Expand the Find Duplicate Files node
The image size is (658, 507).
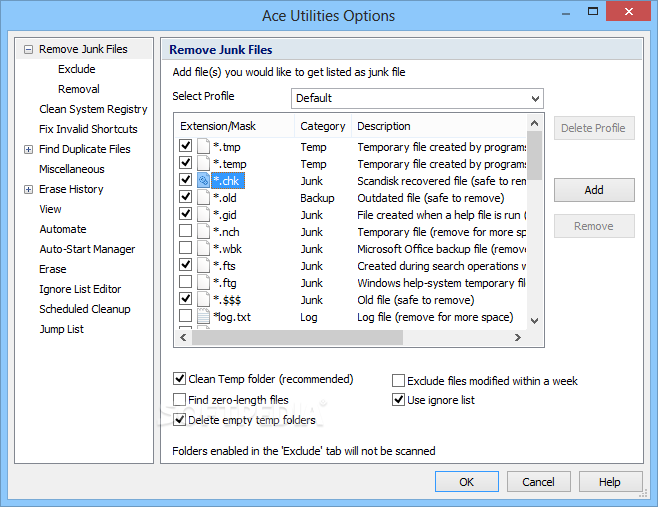coord(29,149)
